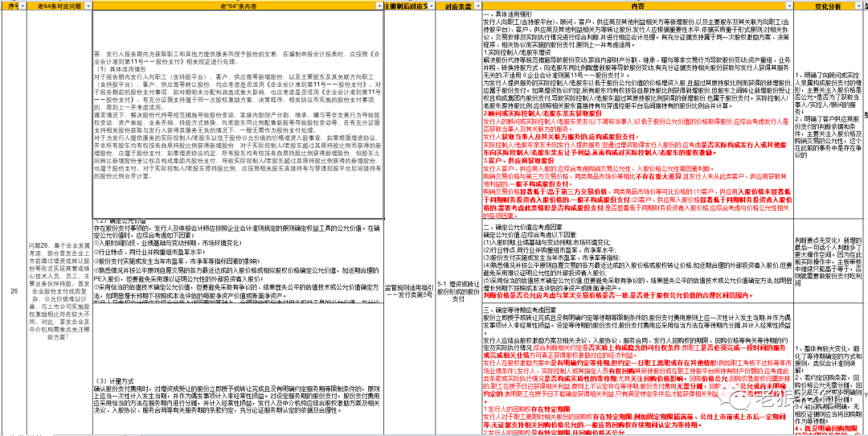Open the 注册制后对应文件 filter dropdown

click(x=431, y=6)
